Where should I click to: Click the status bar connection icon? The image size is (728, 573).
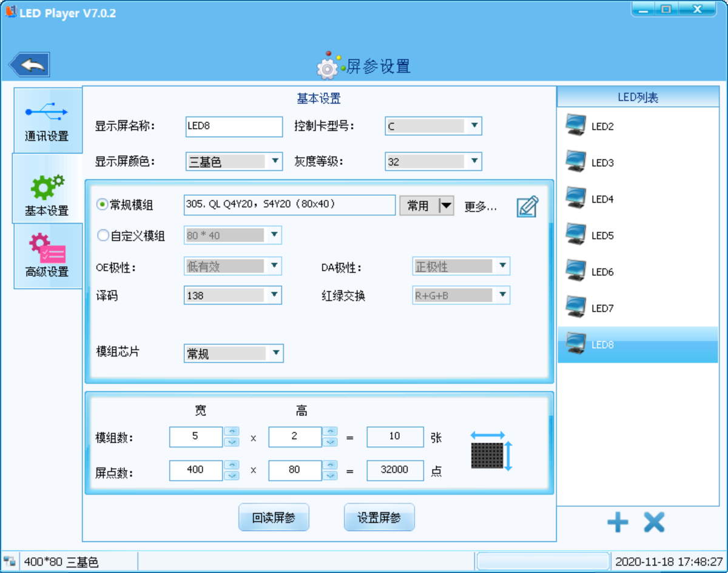click(x=9, y=561)
